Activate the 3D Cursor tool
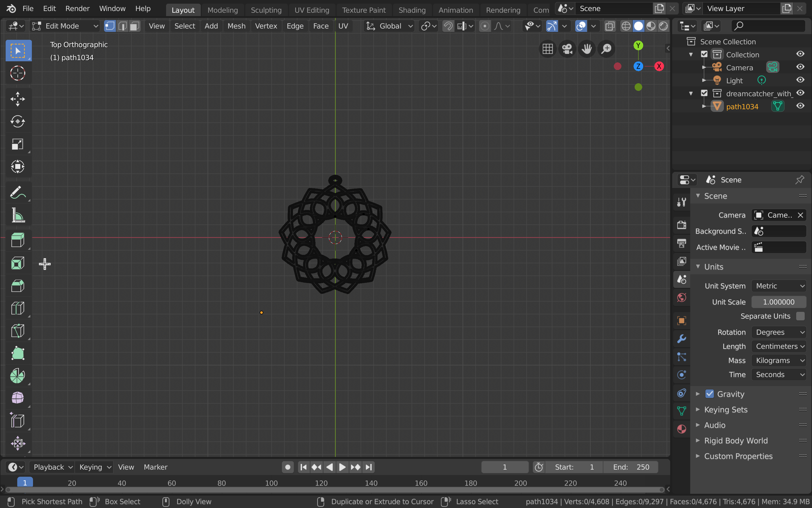812x508 pixels. [18, 73]
